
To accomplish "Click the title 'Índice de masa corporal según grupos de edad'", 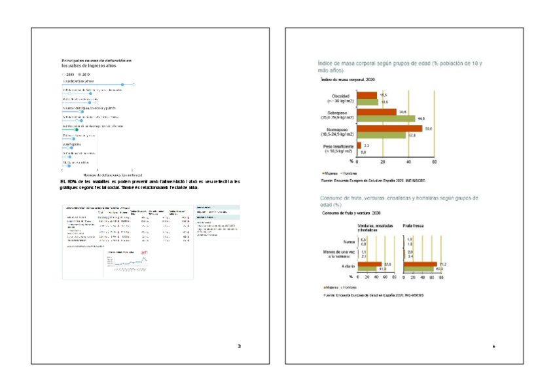I will (x=400, y=67).
